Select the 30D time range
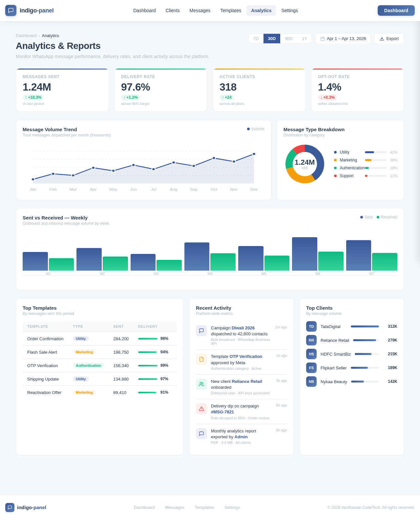The width and height of the screenshot is (420, 520). (x=272, y=39)
